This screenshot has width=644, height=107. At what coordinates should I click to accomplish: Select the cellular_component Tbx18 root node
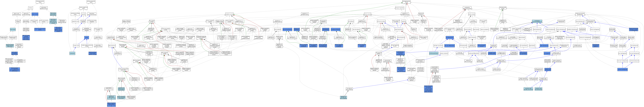91,2
